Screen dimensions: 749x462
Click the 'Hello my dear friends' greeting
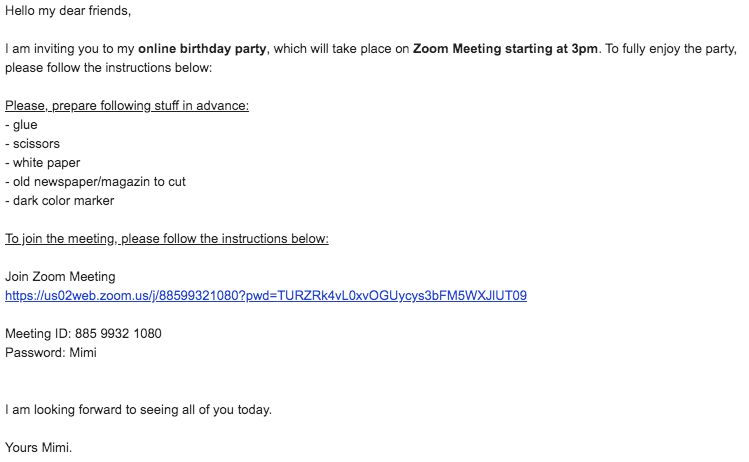(68, 11)
